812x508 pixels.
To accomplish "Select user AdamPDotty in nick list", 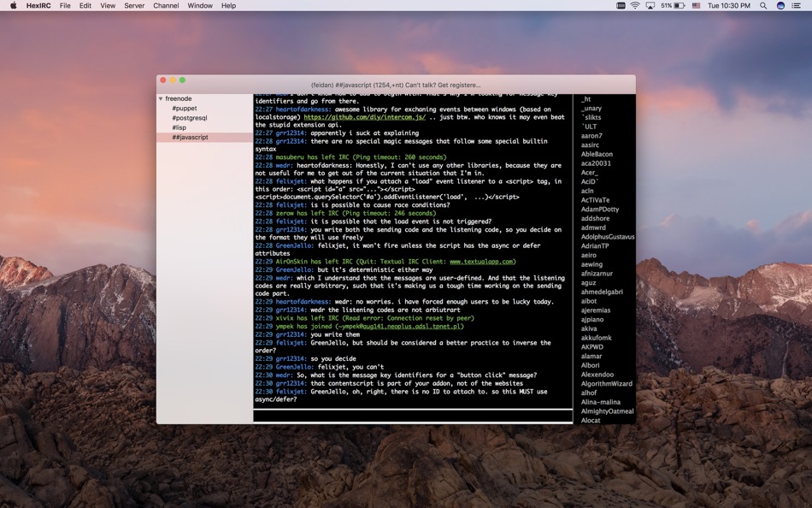I will point(600,210).
